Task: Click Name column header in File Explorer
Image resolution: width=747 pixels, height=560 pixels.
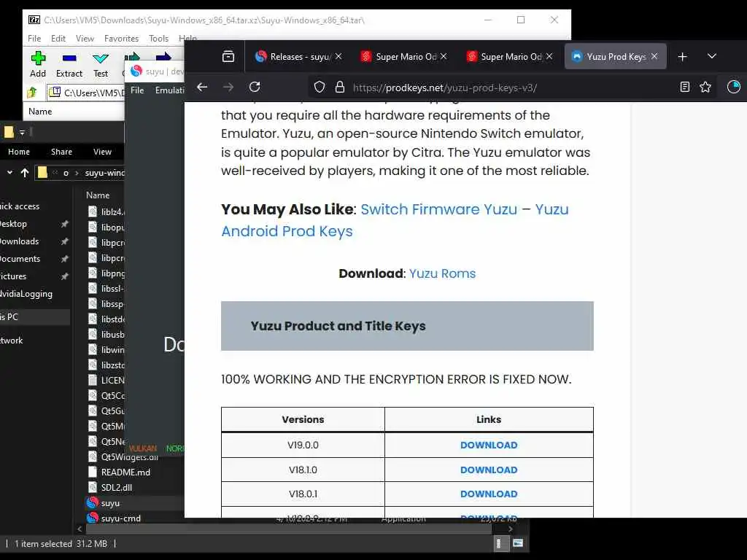Action: pyautogui.click(x=98, y=195)
